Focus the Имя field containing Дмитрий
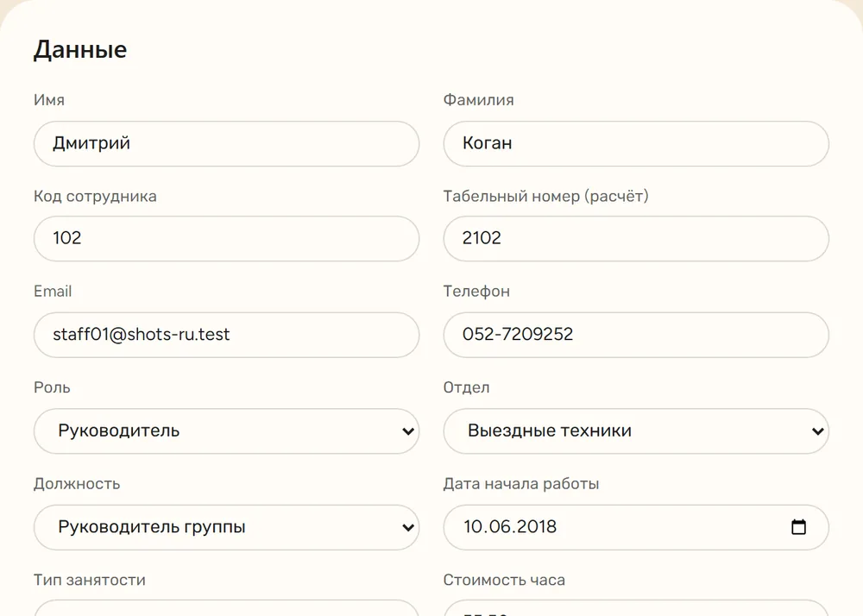The width and height of the screenshot is (863, 616). coord(226,143)
